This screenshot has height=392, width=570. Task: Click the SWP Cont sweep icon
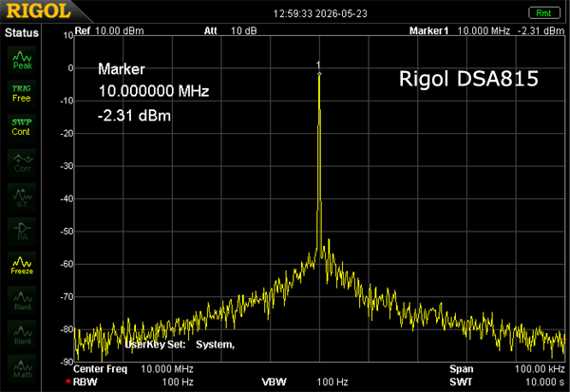[x=22, y=127]
